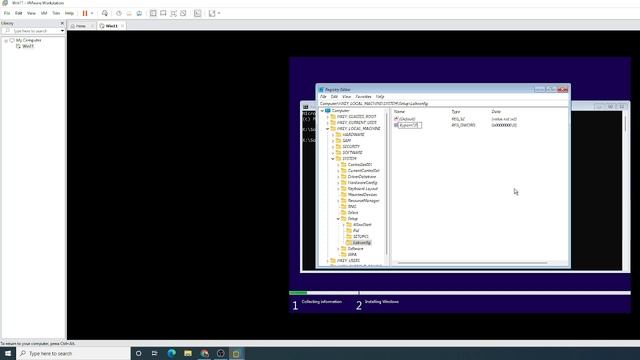
Task: Open Registry Editor View menu
Action: click(x=347, y=97)
